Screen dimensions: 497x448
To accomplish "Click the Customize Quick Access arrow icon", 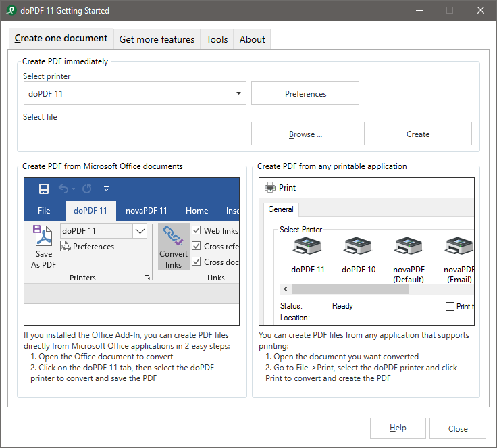I will coord(107,189).
